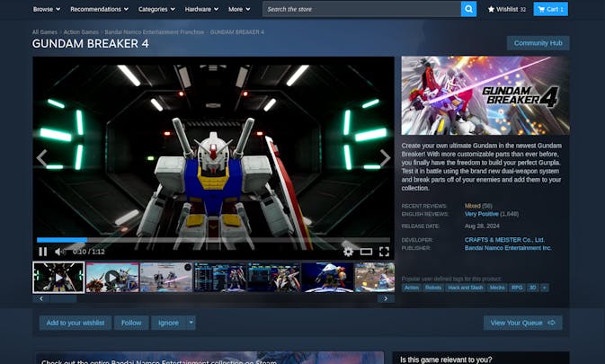Open Wishlist with star icon

506,9
